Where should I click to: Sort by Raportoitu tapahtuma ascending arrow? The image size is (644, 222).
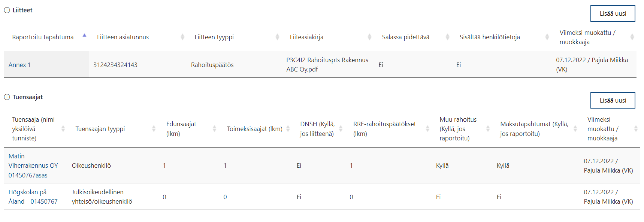click(x=85, y=35)
